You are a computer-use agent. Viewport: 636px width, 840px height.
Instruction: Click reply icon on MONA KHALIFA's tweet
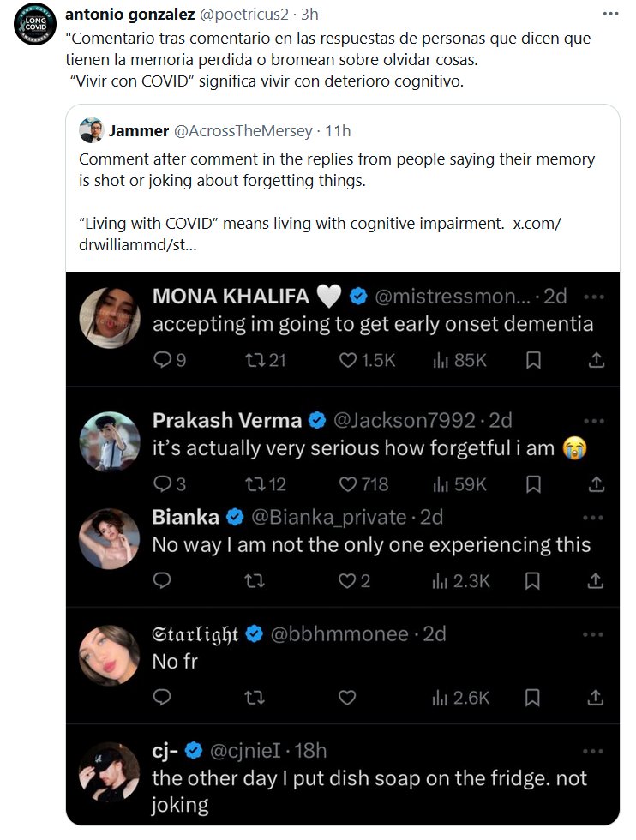coord(163,361)
